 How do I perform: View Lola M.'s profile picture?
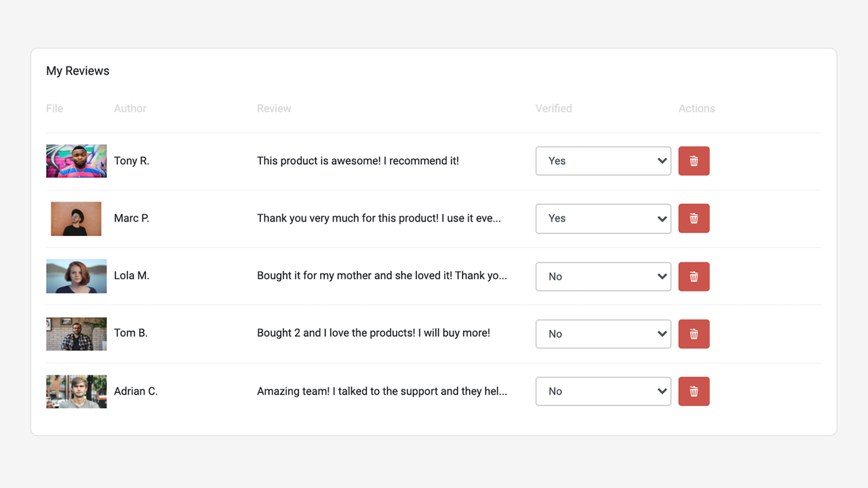tap(76, 277)
